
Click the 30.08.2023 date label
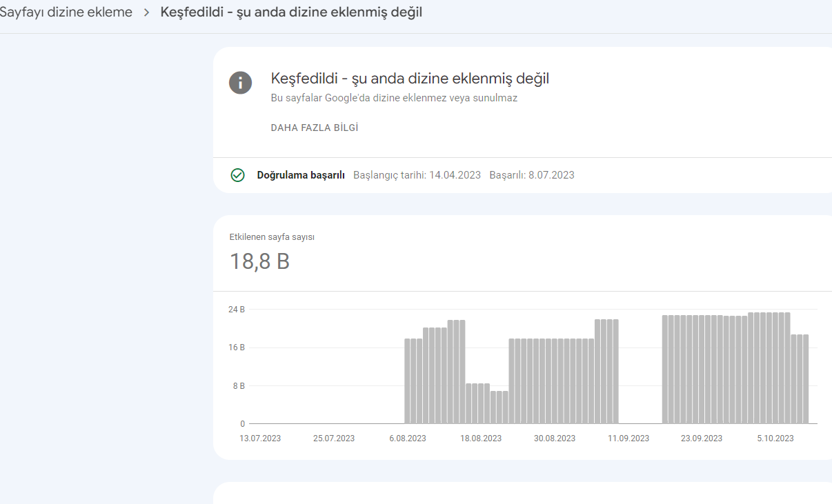pyautogui.click(x=555, y=439)
